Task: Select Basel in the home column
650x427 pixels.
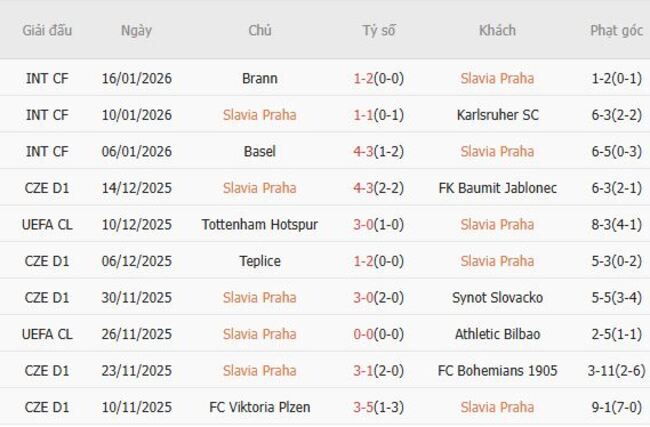Action: pos(260,151)
